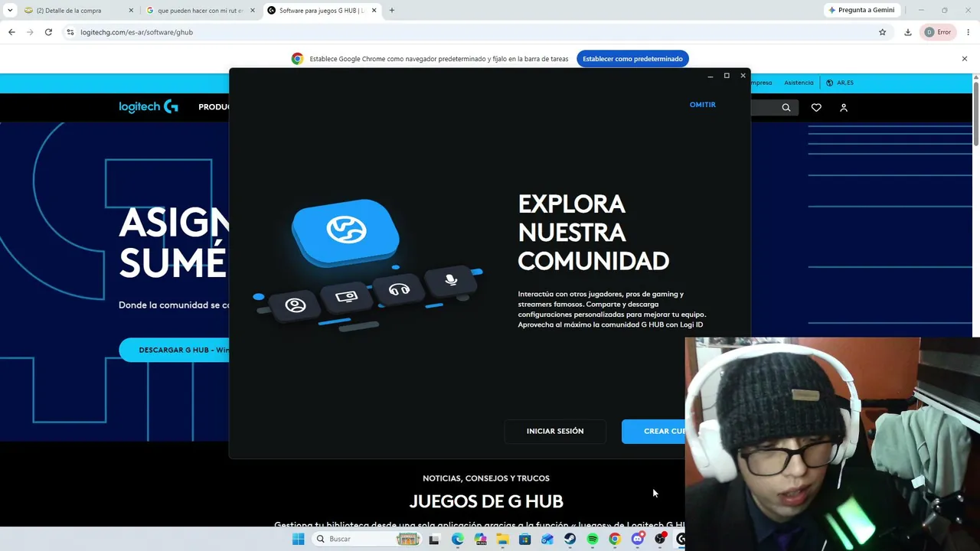The height and width of the screenshot is (551, 980).
Task: Reload the current page
Action: pos(48,32)
